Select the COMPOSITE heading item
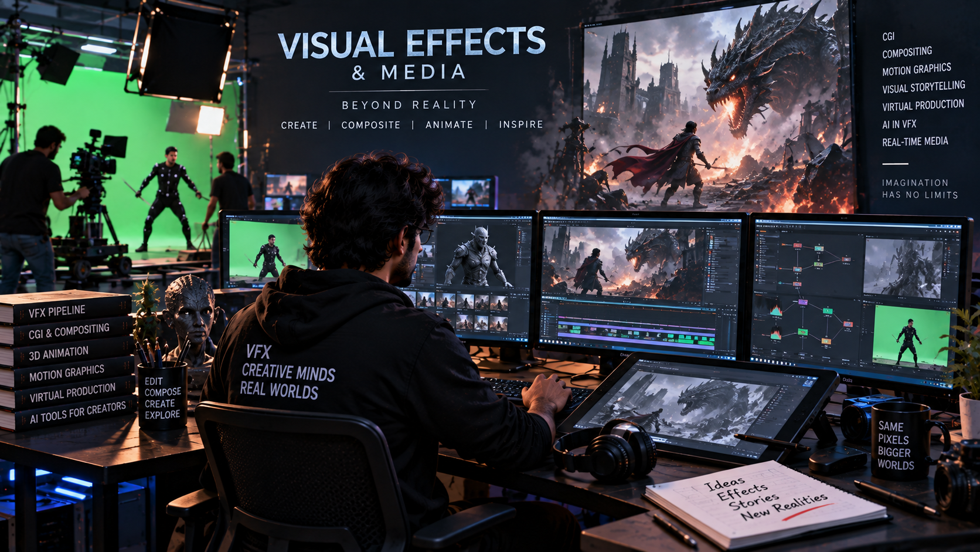This screenshot has height=552, width=980. (371, 125)
